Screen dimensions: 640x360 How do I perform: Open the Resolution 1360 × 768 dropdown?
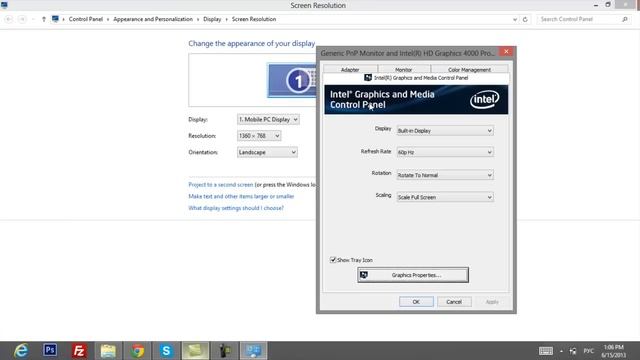259,136
